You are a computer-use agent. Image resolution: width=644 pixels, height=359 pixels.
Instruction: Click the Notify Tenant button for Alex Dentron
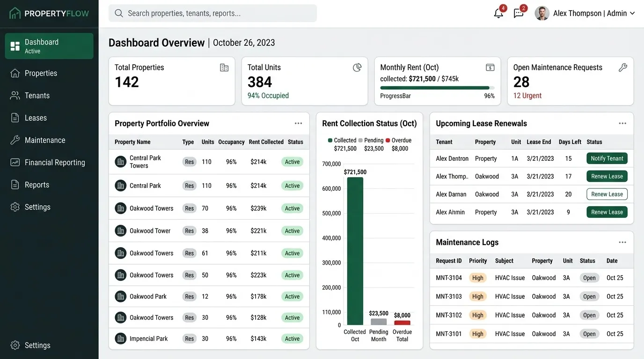pos(607,158)
